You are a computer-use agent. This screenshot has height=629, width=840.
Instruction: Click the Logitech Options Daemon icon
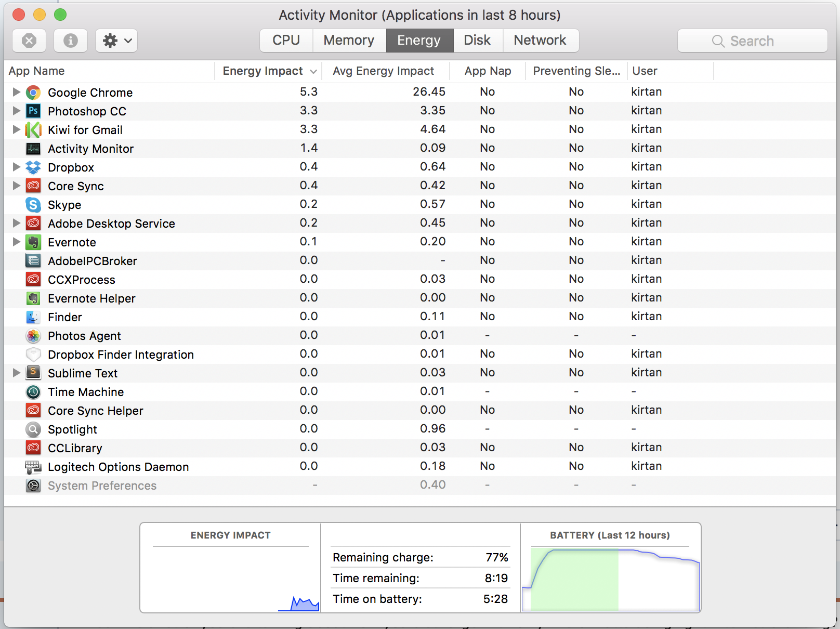tap(33, 467)
